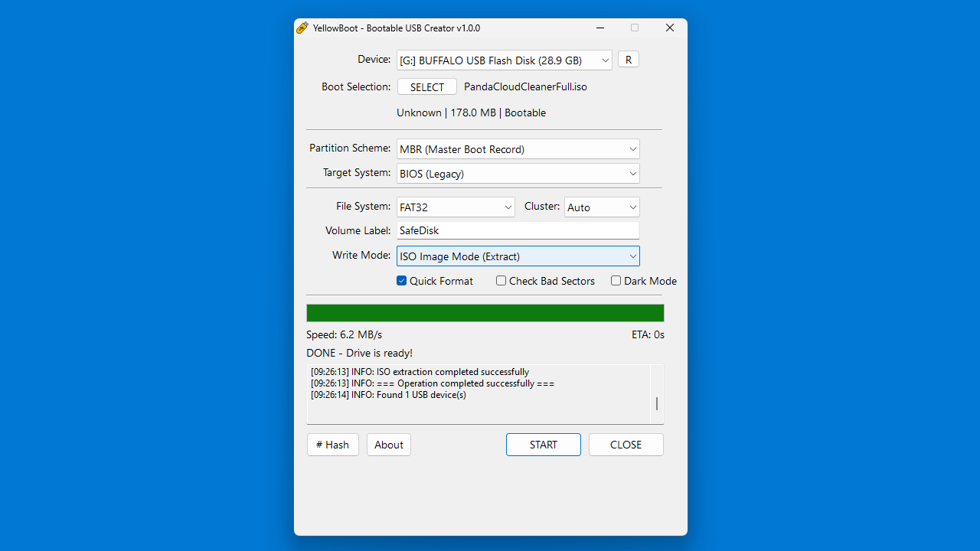Click the 'Unknown | 178.0 MB | Bootable' info text
Image resolution: width=980 pixels, height=551 pixels.
472,112
